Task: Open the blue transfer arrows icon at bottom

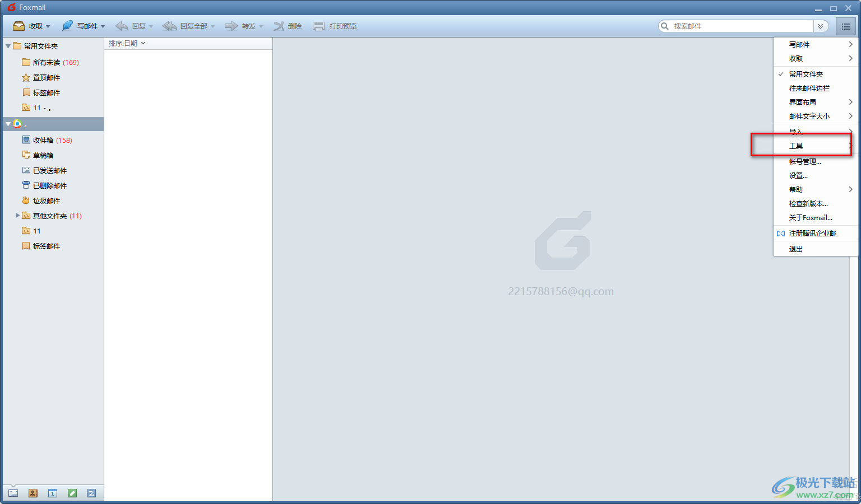Action: pos(91,493)
